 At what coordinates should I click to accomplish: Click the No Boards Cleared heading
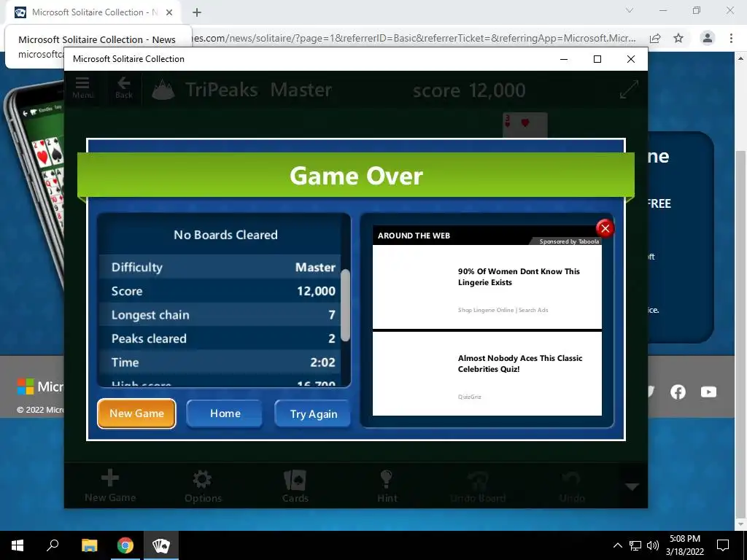225,235
